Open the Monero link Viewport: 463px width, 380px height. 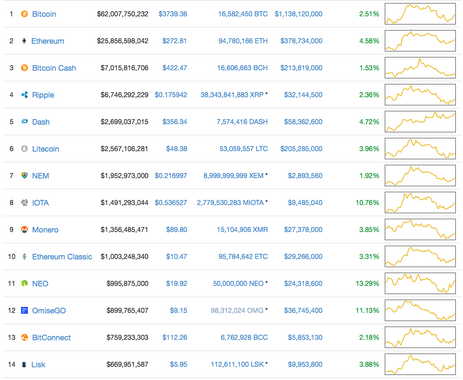(45, 230)
